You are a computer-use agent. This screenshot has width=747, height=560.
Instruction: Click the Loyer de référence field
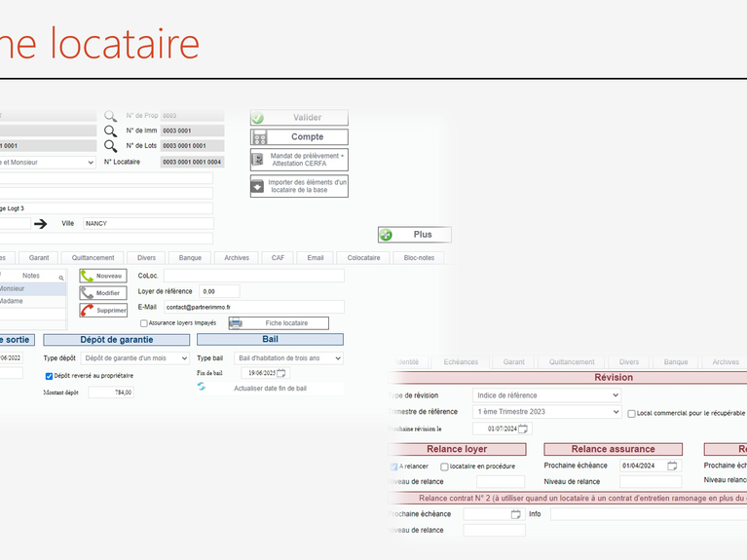pos(220,291)
